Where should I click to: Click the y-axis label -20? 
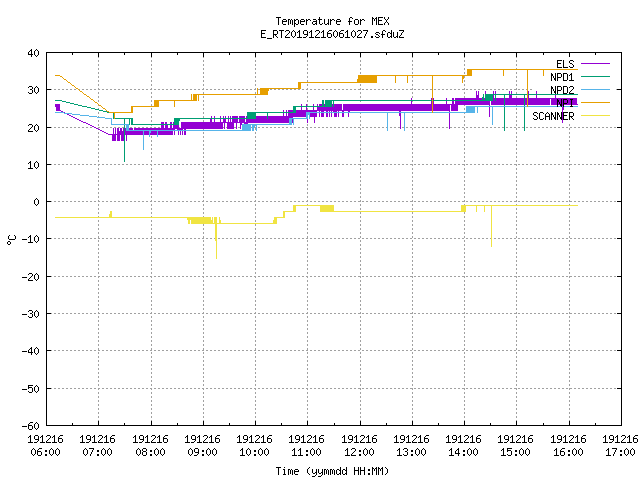[31, 277]
